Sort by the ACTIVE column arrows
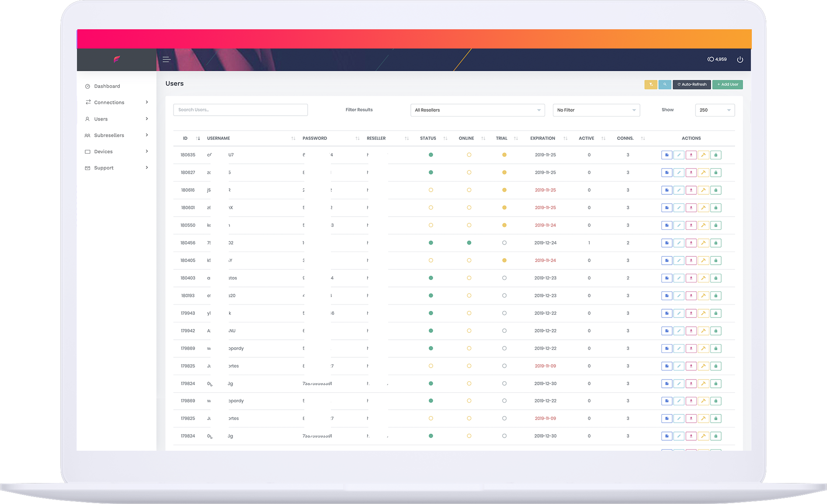Viewport: 827px width, 504px height. coord(603,138)
